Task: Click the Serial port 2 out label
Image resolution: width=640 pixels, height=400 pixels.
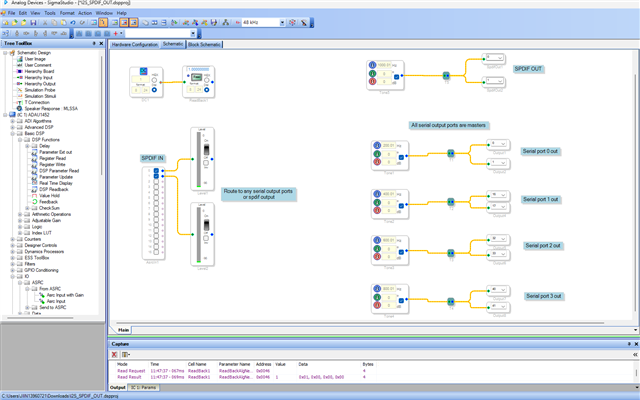Action: pos(542,246)
